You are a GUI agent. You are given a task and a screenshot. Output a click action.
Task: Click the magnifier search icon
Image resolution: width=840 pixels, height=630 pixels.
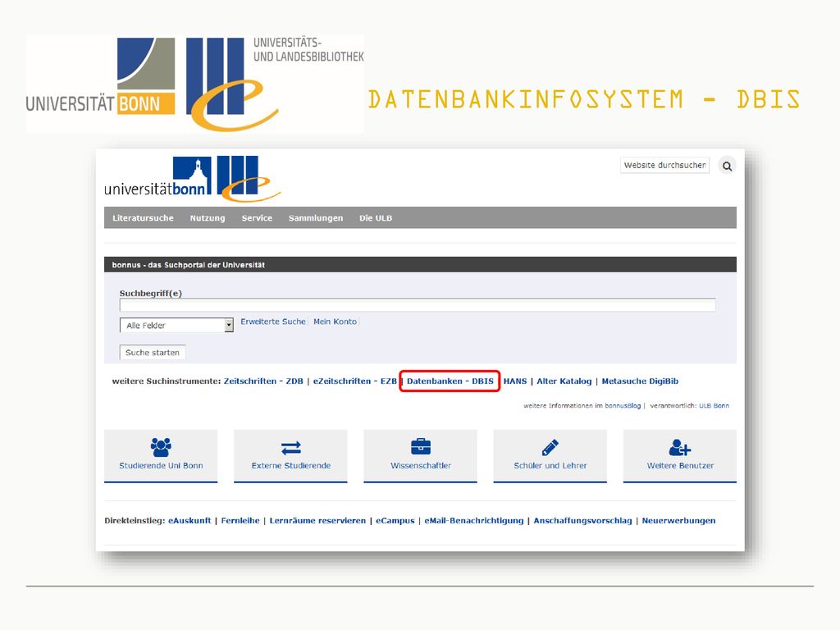[727, 166]
